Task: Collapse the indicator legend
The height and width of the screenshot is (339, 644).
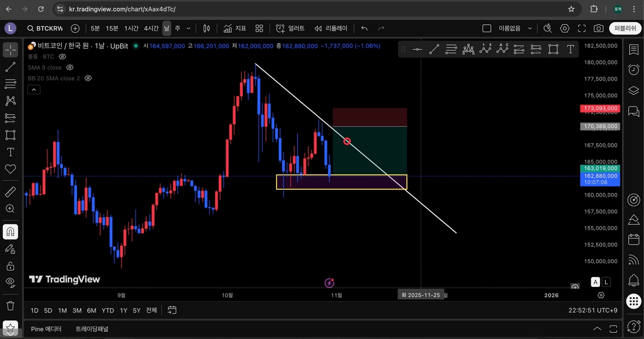Action: click(34, 89)
